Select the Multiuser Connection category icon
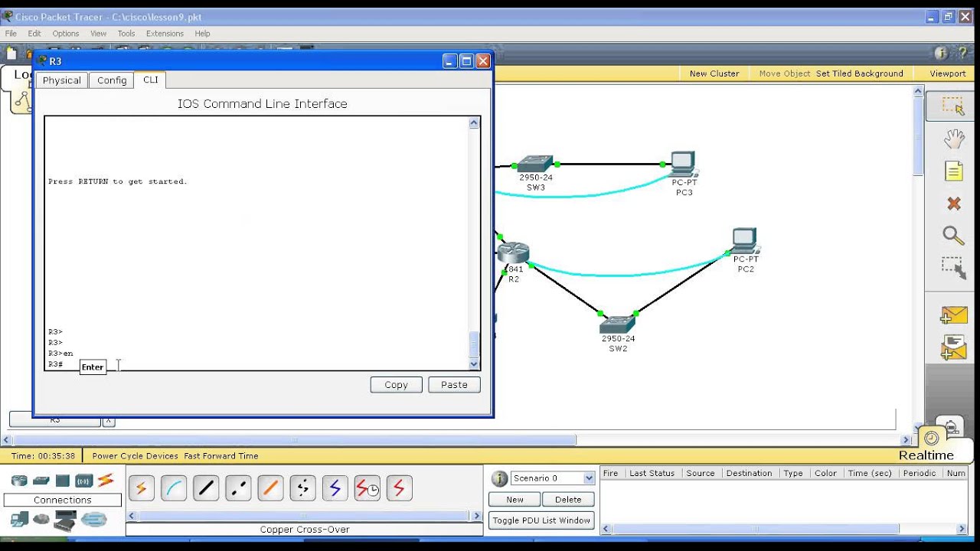Screen dimensions: 980x551 (93, 520)
